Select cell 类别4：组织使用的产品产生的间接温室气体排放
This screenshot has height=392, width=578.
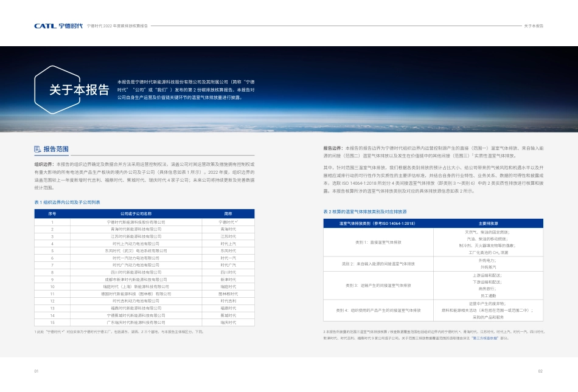[378, 311]
